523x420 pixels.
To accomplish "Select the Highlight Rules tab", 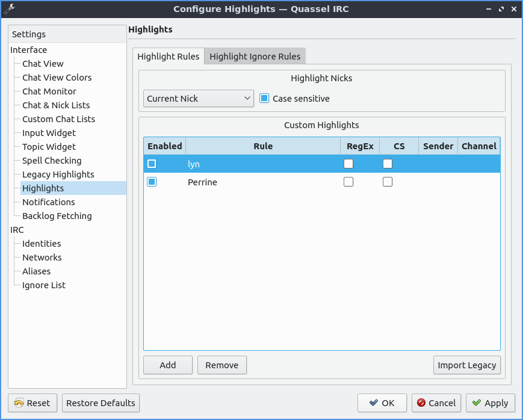I will coord(169,57).
